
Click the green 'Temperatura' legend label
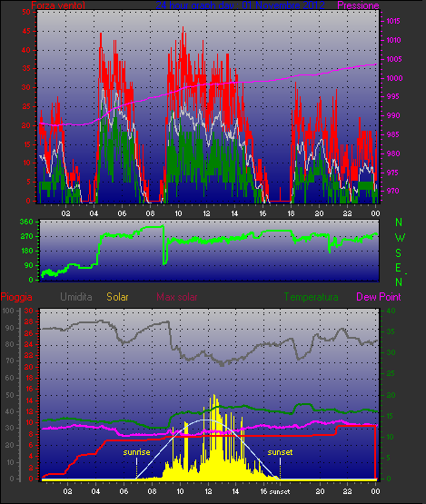[x=311, y=297]
